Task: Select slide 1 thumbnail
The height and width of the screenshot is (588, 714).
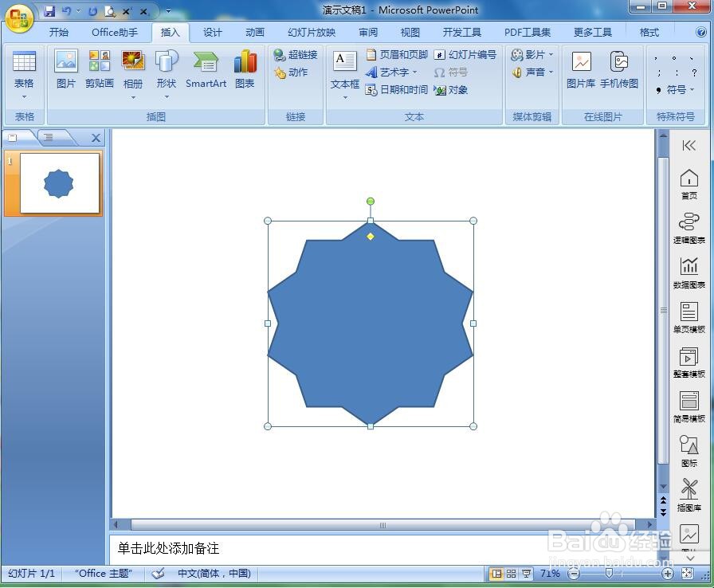Action: pyautogui.click(x=60, y=183)
